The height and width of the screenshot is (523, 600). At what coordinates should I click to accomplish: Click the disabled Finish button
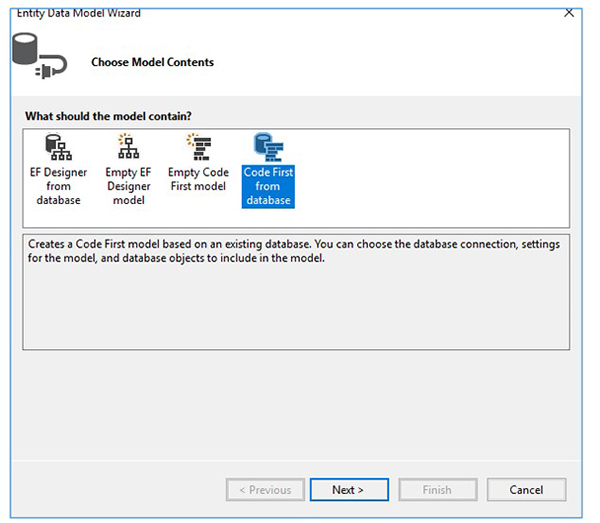[437, 490]
